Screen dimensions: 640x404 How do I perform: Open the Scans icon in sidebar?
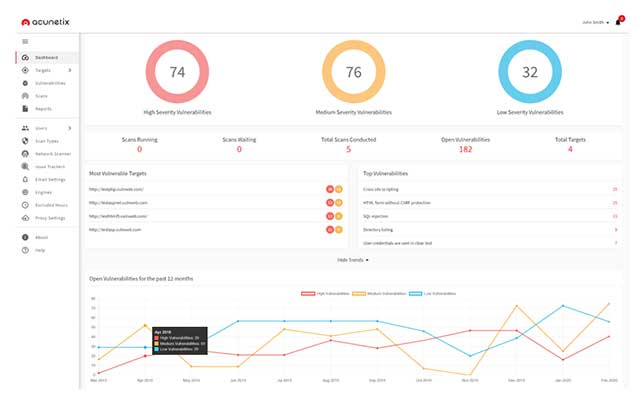point(25,96)
